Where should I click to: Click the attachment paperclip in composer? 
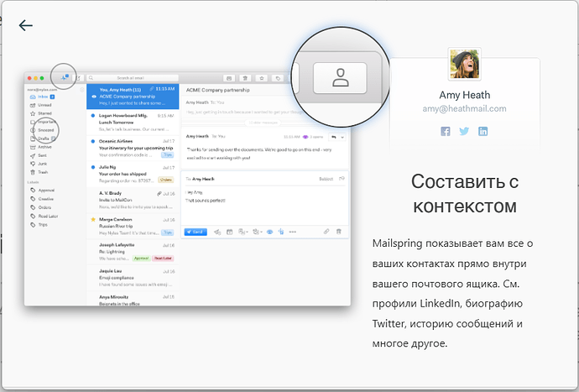[x=326, y=232]
